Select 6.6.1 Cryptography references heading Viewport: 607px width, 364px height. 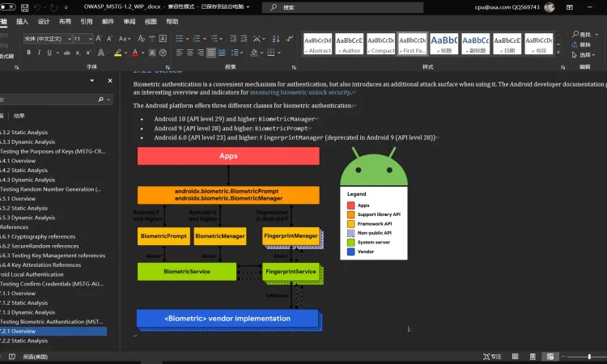37,236
